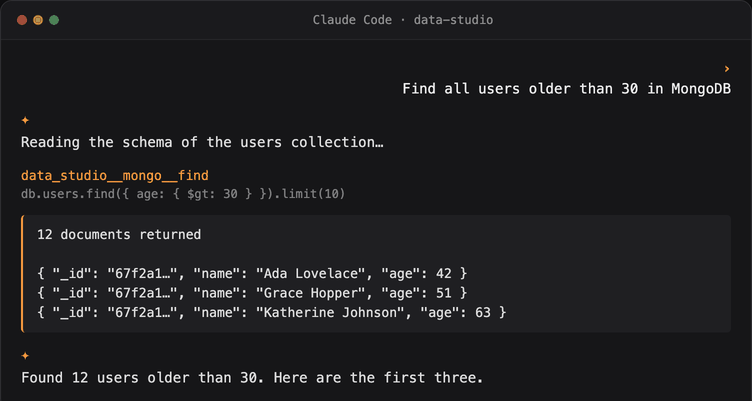This screenshot has height=401, width=752.
Task: Click the red close window button
Action: pyautogui.click(x=22, y=20)
